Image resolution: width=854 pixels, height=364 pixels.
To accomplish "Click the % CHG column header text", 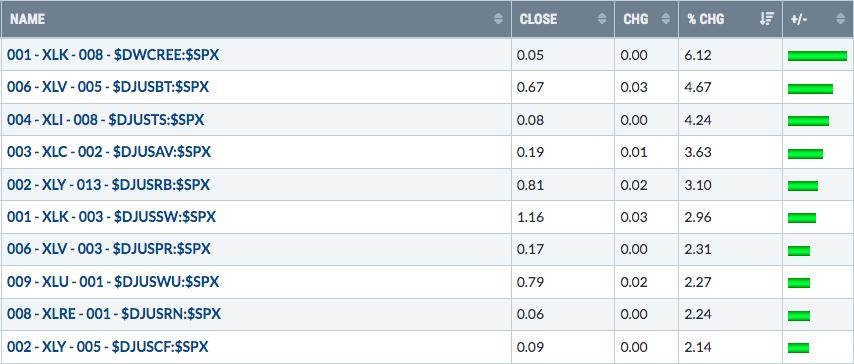I will coord(706,19).
